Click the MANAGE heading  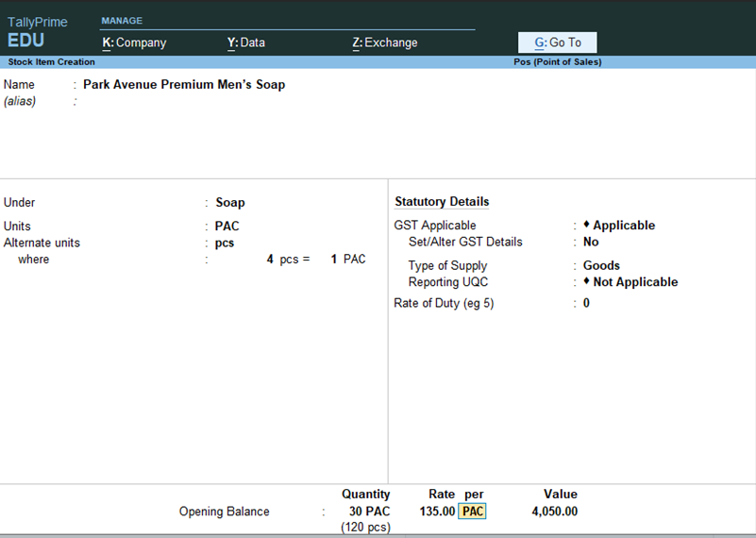(x=122, y=21)
